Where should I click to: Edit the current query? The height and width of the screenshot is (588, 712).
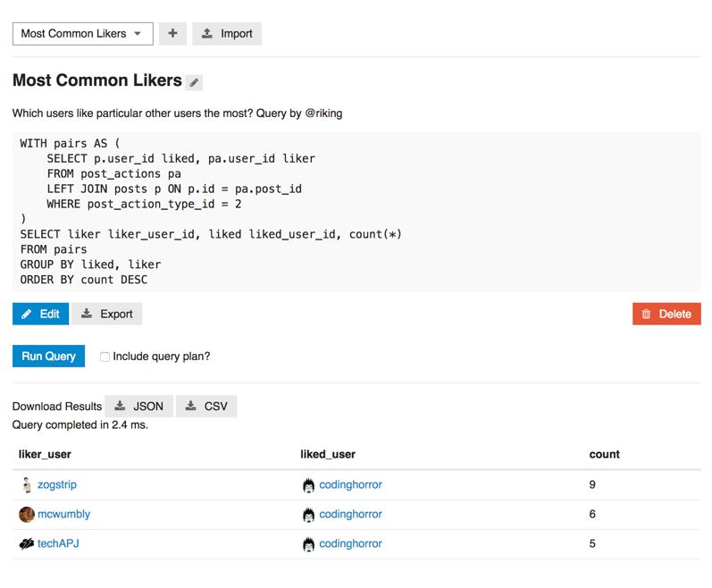tap(41, 314)
